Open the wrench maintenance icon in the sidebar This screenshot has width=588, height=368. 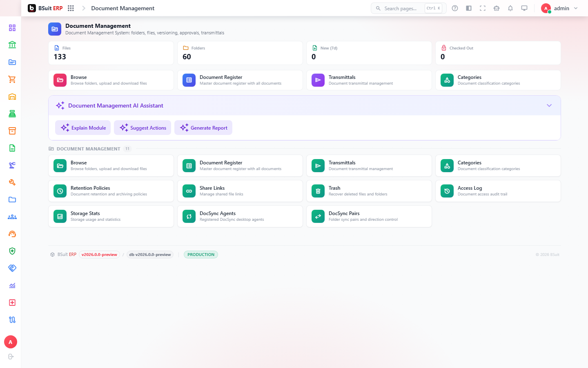pos(12,182)
